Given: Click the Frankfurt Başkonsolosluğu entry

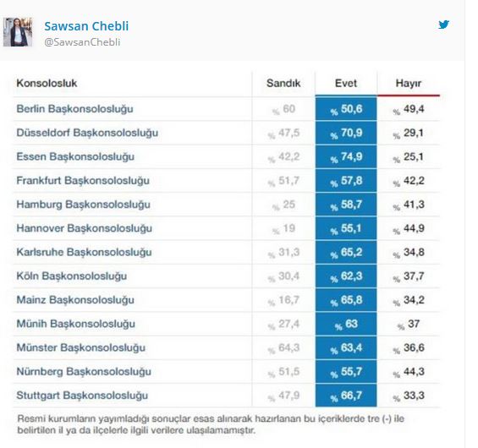Looking at the screenshot, I should point(83,181).
